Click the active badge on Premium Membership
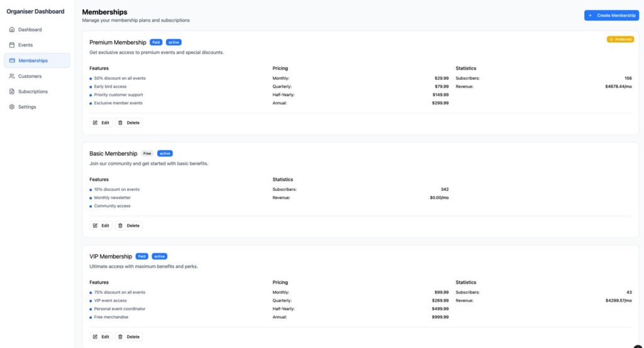The image size is (644, 348). point(174,43)
